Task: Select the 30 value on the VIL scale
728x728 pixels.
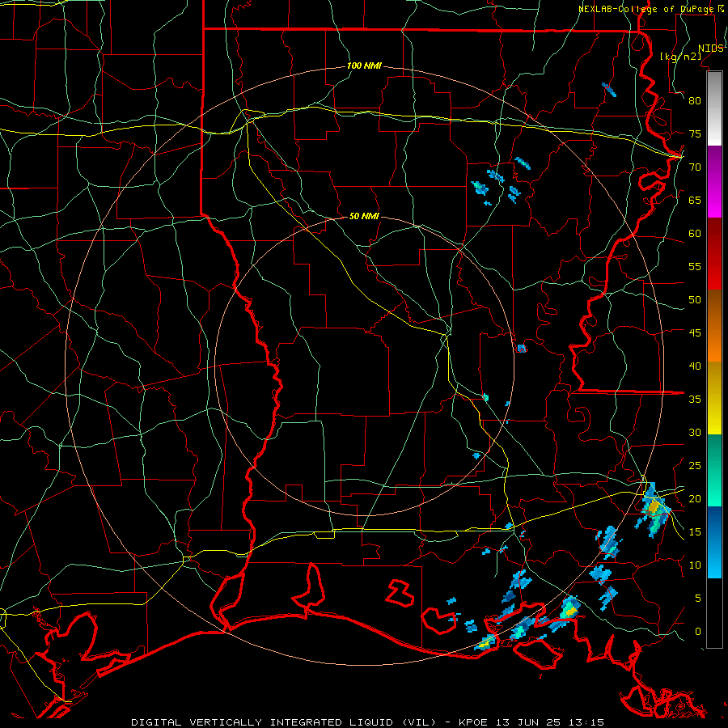Action: pyautogui.click(x=695, y=433)
